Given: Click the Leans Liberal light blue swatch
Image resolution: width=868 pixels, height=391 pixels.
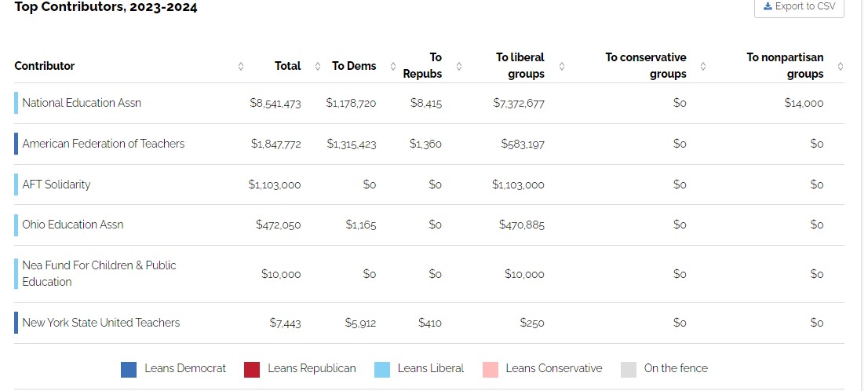Looking at the screenshot, I should (382, 369).
